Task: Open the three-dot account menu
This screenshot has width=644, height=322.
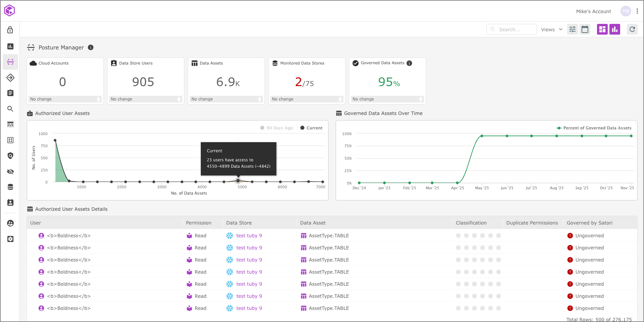Action: (x=637, y=11)
